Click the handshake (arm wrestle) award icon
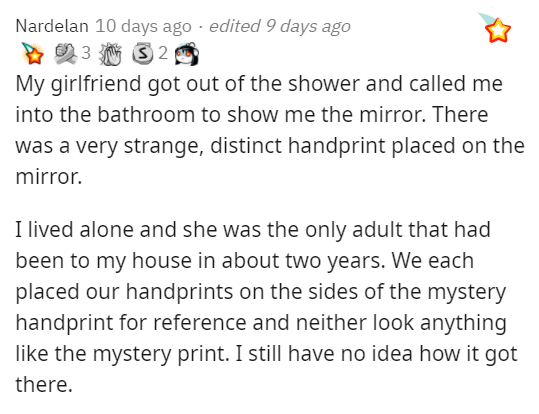The height and width of the screenshot is (414, 539). [66, 54]
